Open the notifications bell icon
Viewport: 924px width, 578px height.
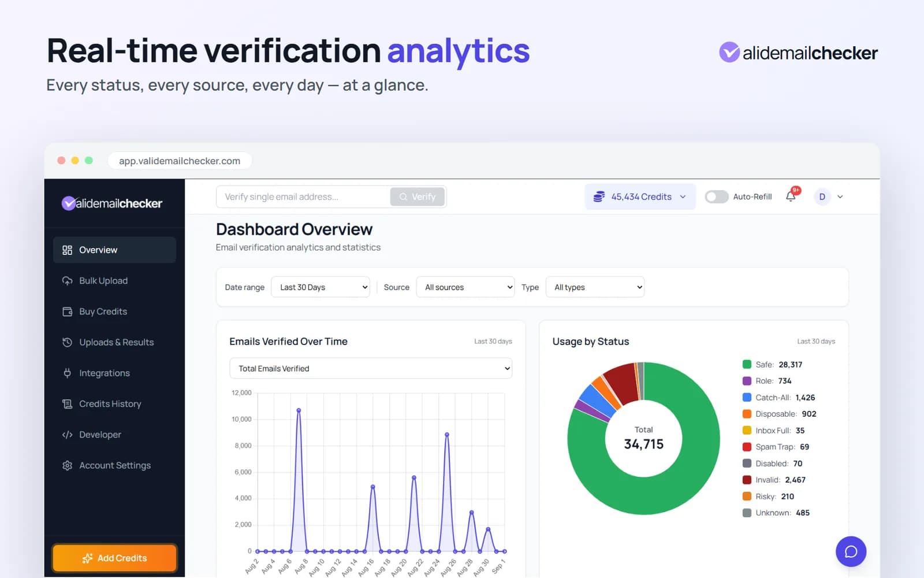coord(791,197)
